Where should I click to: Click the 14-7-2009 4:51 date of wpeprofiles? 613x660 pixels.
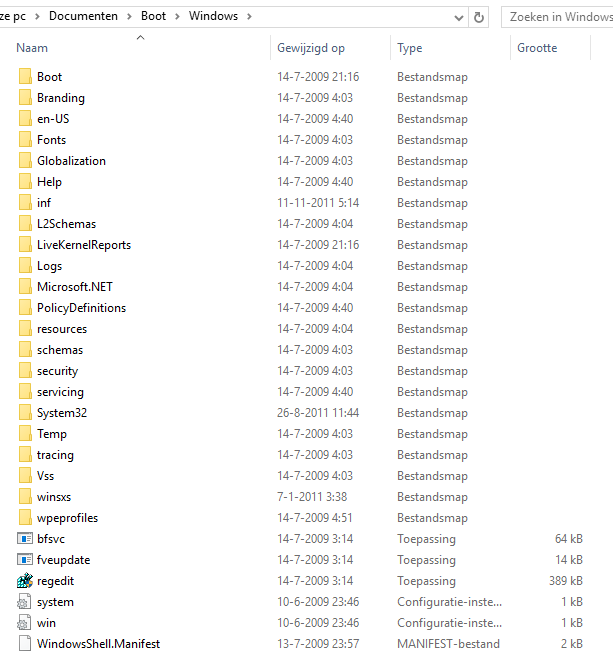[x=314, y=518]
